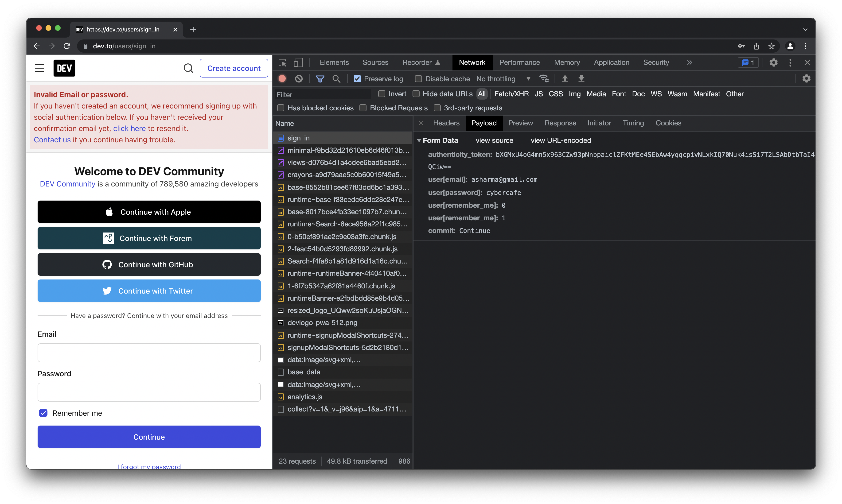Open the Chrome profile icon

(x=790, y=46)
